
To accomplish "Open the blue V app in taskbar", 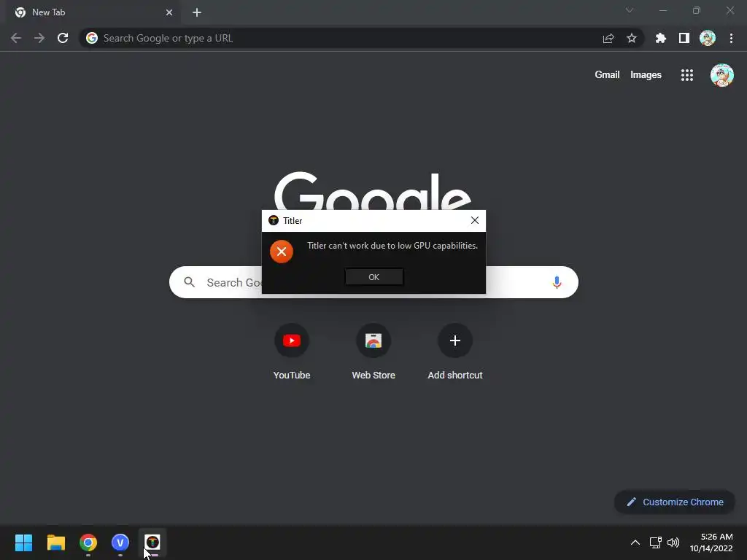I will click(120, 542).
